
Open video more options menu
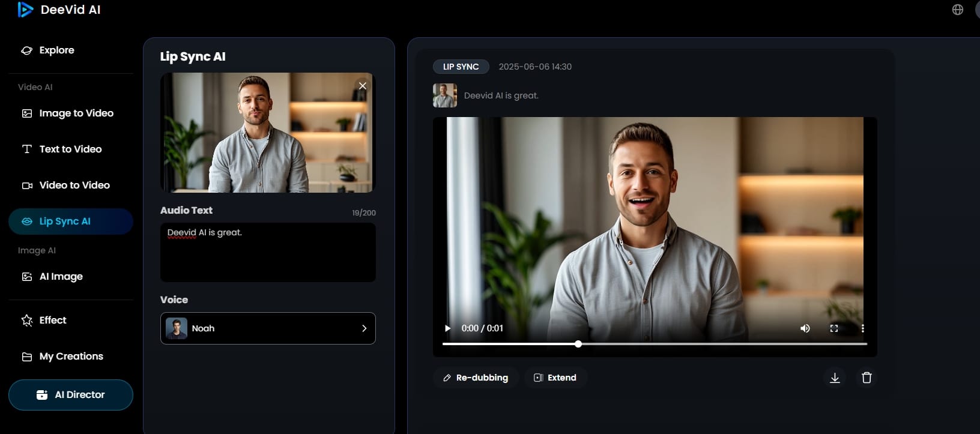pyautogui.click(x=863, y=328)
